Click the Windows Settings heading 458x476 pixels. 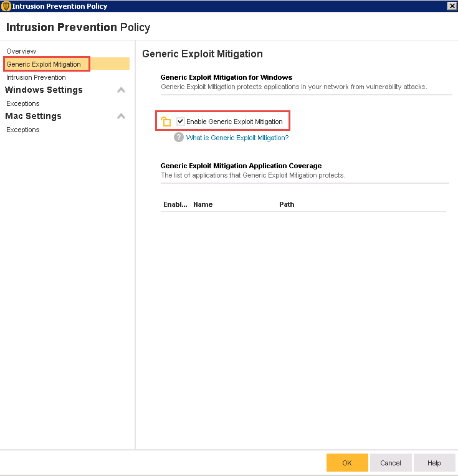click(44, 90)
